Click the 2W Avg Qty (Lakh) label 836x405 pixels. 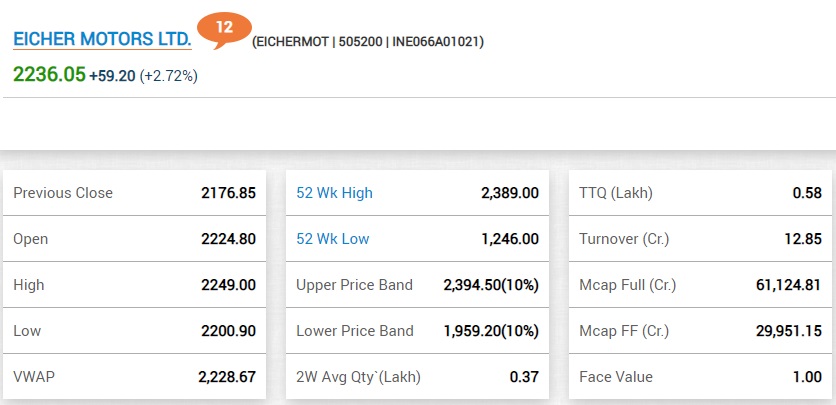pyautogui.click(x=358, y=377)
